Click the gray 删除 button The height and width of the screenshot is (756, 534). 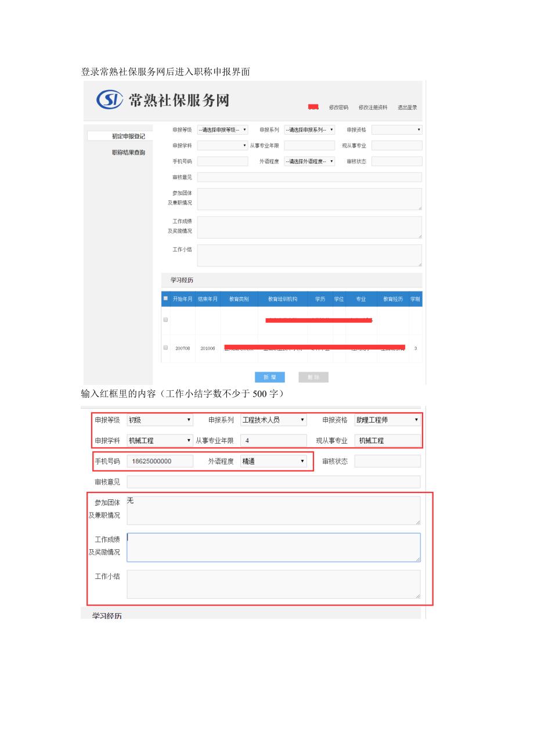tap(313, 377)
